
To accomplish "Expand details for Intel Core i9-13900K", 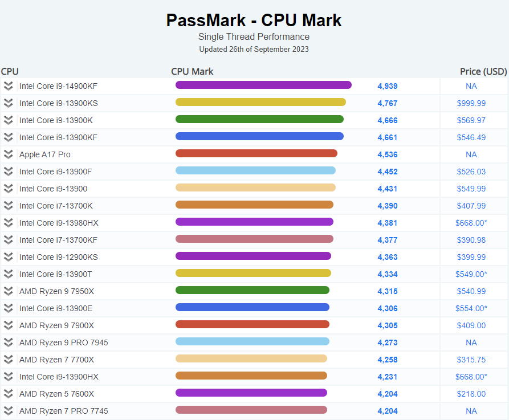I will 9,120.
